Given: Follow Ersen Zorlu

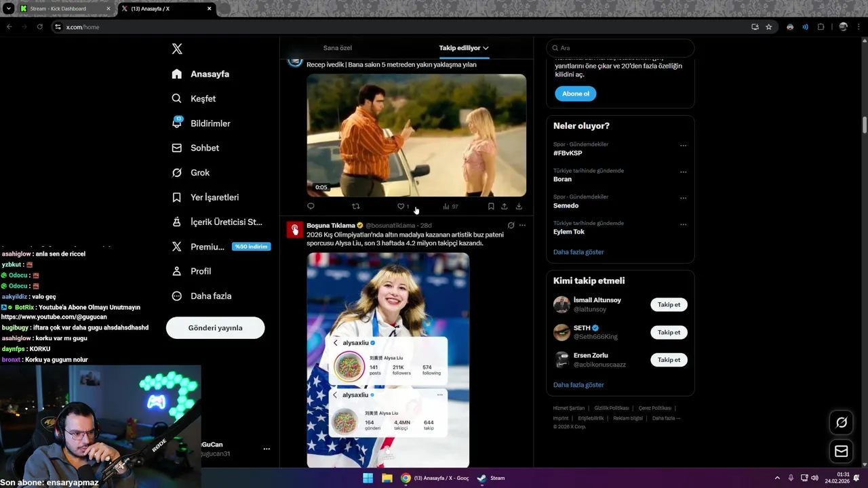Looking at the screenshot, I should pyautogui.click(x=669, y=360).
